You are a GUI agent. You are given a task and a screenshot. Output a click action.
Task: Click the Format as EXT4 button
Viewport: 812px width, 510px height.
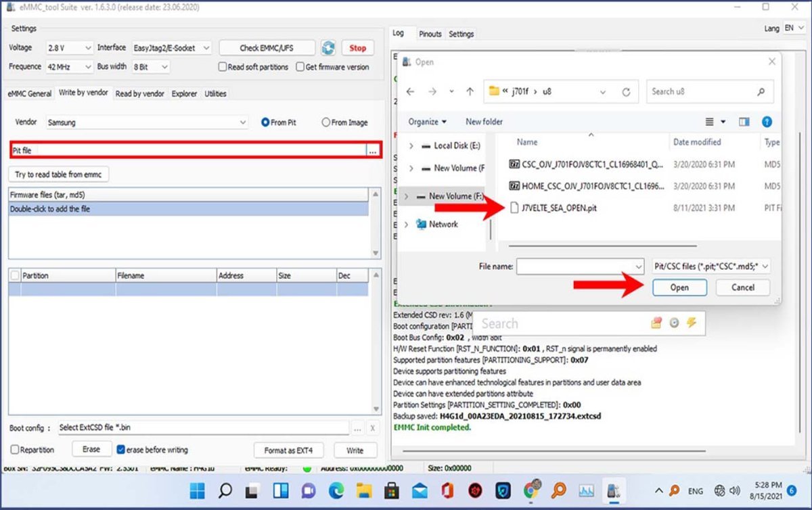(x=289, y=450)
